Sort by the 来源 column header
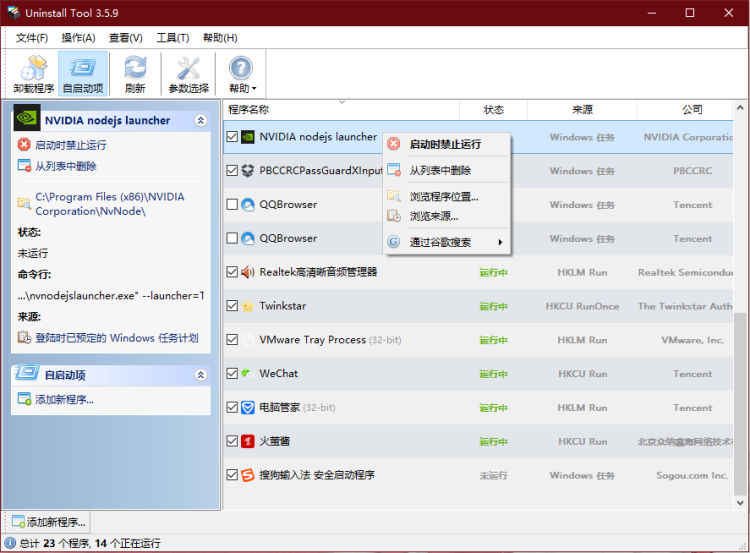The width and height of the screenshot is (750, 553). coord(582,110)
